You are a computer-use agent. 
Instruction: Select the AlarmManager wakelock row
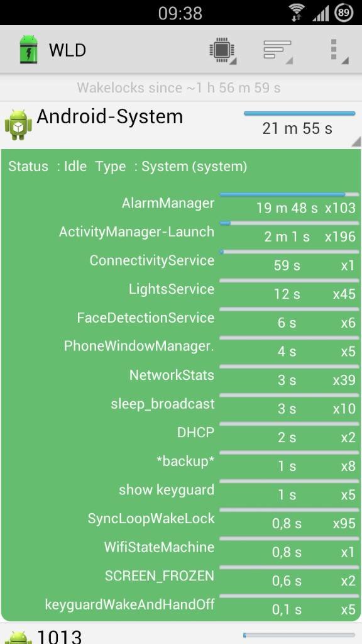coord(181,203)
